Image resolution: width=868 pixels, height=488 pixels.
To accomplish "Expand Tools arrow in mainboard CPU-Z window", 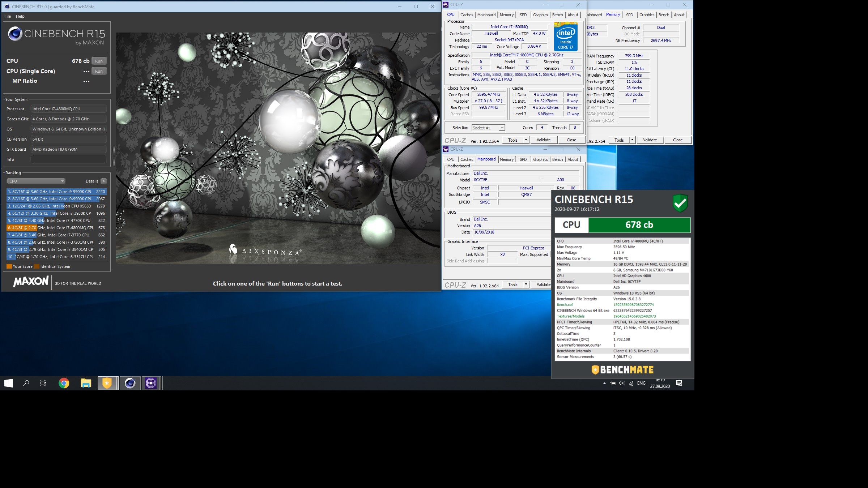I will pos(526,284).
